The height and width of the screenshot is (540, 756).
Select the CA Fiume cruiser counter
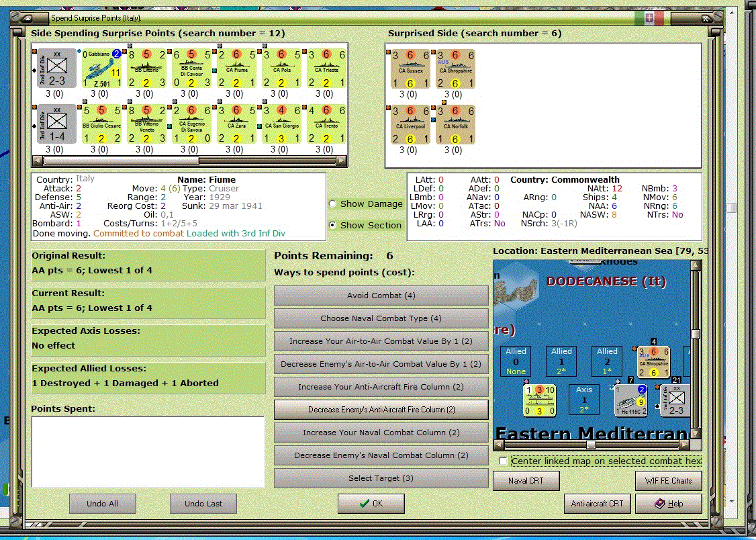(x=236, y=68)
